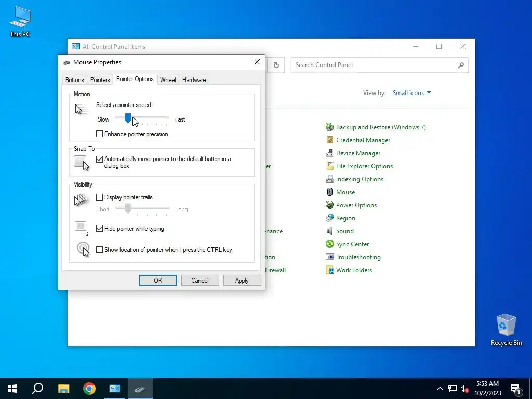The width and height of the screenshot is (532, 399).
Task: Click the Mouse Properties taskbar icon
Action: (x=140, y=389)
